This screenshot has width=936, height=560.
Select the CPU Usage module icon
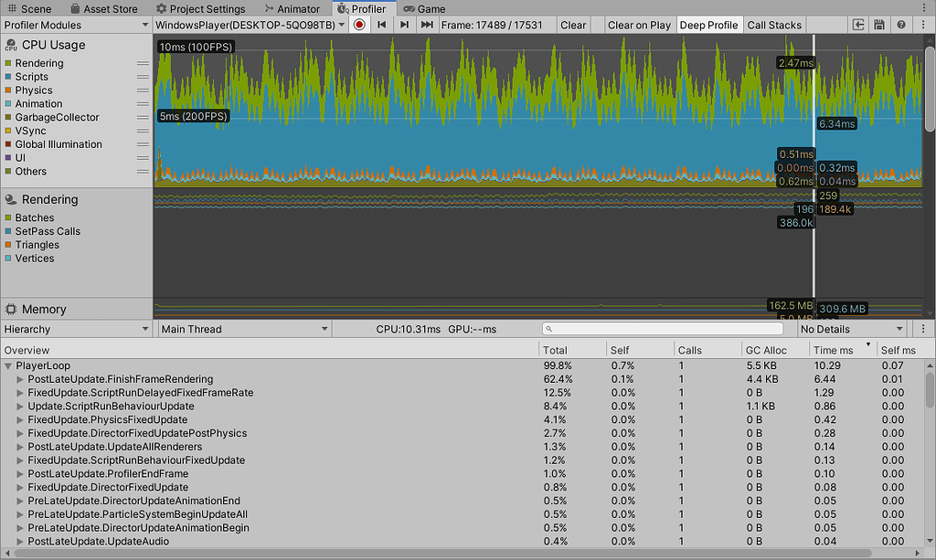9,44
